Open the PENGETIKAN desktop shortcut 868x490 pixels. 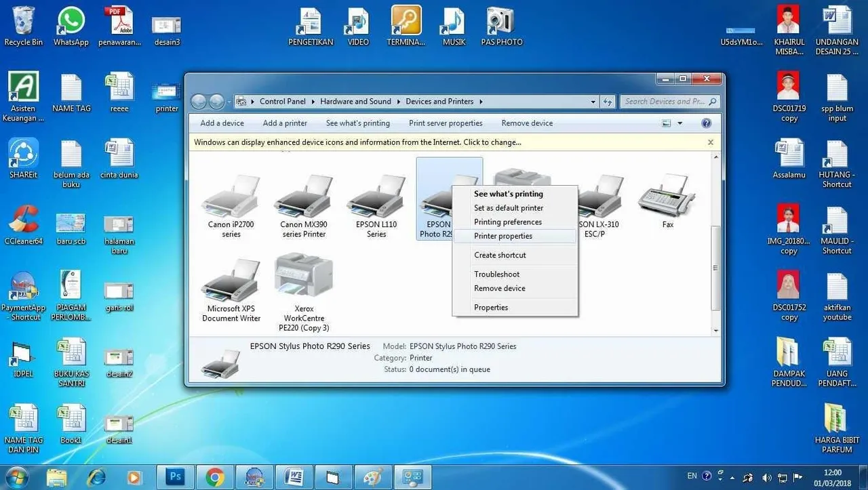coord(311,26)
